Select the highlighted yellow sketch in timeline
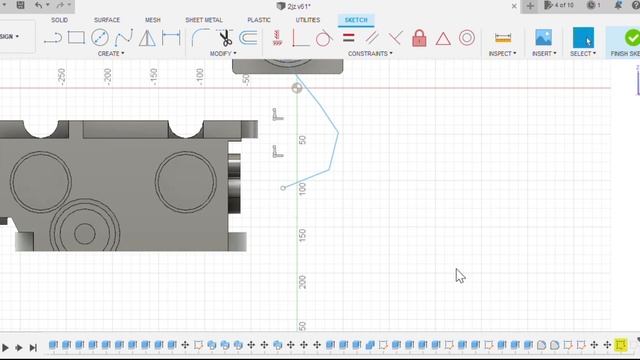The image size is (640, 360). coord(621,345)
